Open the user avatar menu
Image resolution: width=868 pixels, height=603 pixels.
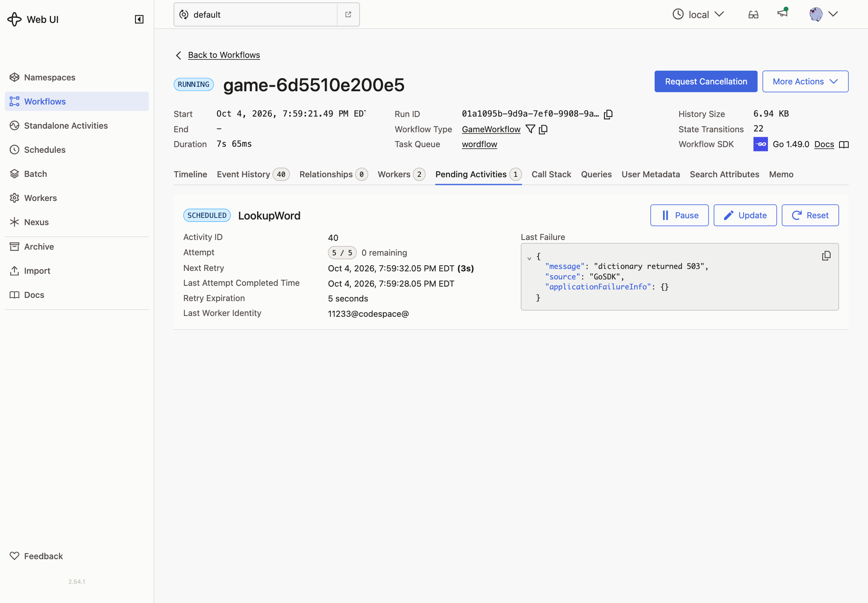pos(823,14)
